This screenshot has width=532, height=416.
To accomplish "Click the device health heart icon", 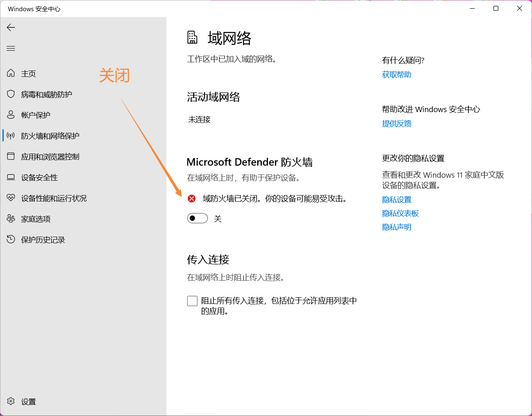I will [x=11, y=198].
